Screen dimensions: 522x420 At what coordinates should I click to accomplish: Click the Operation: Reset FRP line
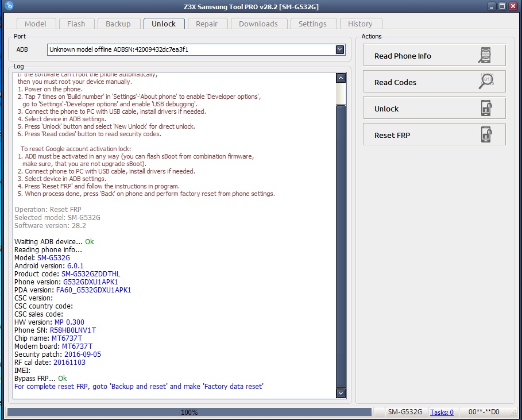click(x=48, y=210)
